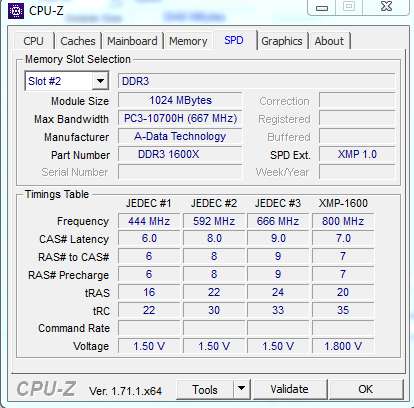
Task: Click the Command Rate label
Action: (x=74, y=328)
